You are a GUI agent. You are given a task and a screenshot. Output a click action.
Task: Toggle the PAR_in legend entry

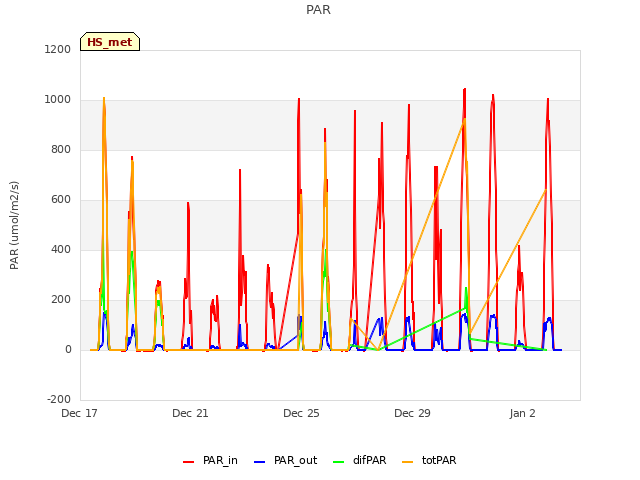click(x=210, y=460)
